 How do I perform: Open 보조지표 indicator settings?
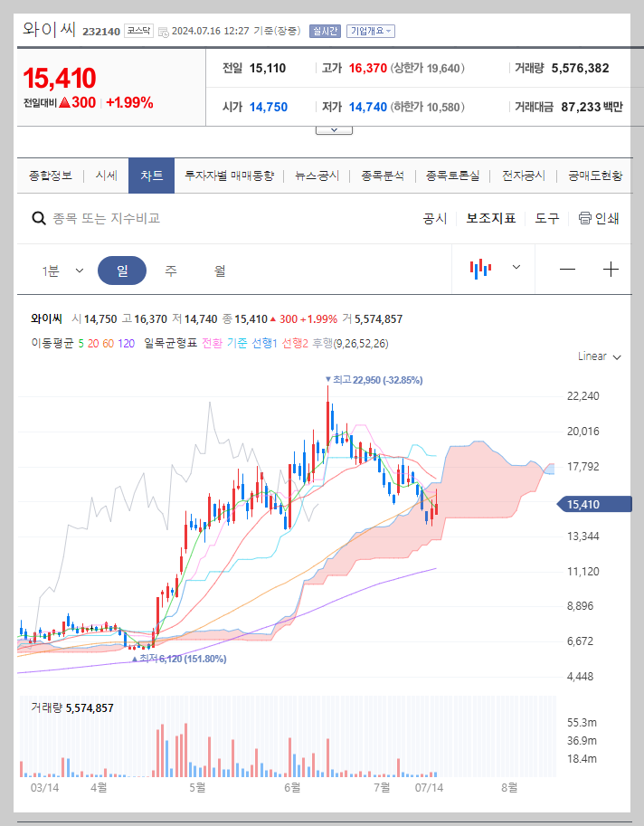pos(491,217)
